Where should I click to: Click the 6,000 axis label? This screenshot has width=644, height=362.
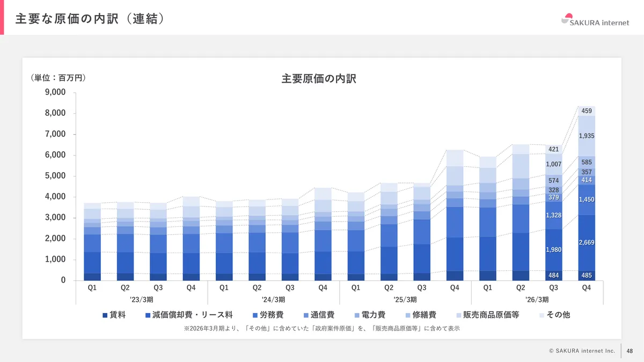[x=55, y=155]
